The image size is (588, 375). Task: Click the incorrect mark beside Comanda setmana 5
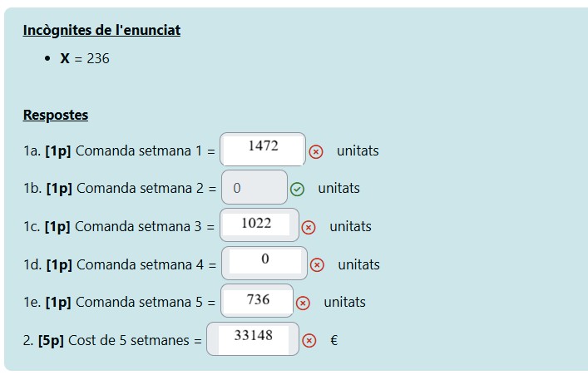(303, 303)
